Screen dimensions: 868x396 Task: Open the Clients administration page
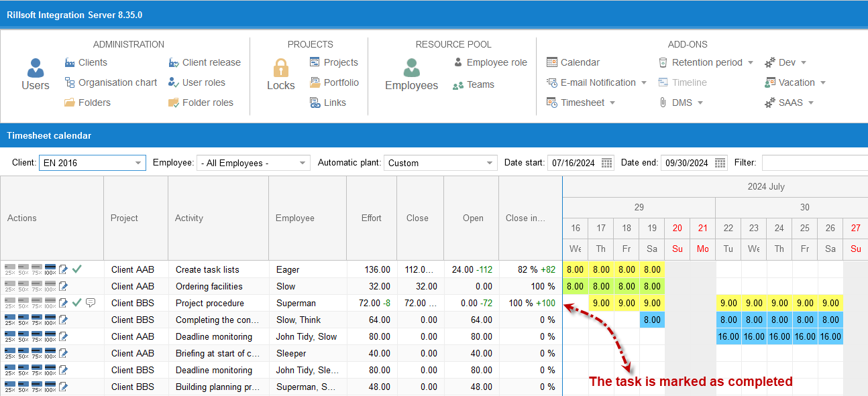[86, 62]
